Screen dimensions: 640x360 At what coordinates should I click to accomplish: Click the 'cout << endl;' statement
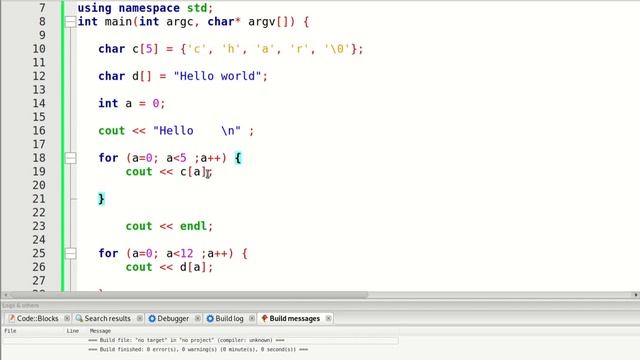(x=169, y=226)
